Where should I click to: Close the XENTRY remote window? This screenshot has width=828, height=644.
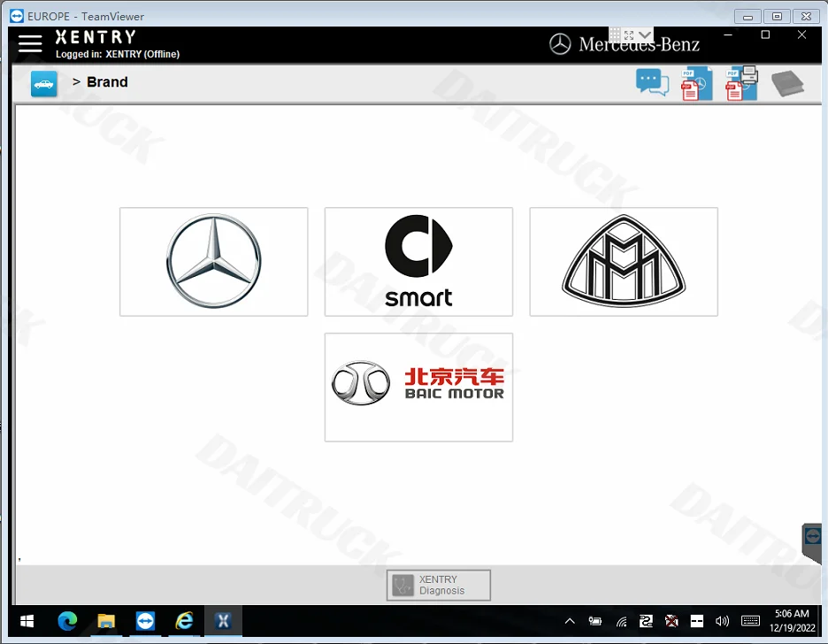[801, 34]
